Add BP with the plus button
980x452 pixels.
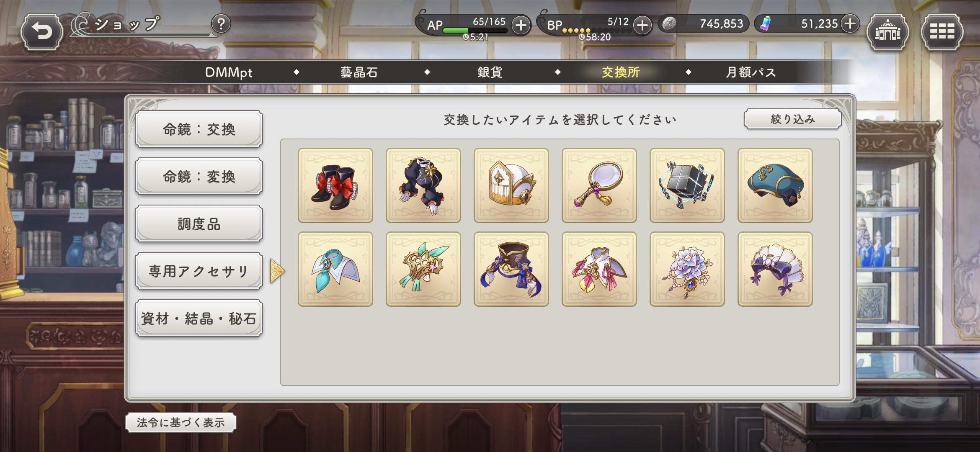pyautogui.click(x=642, y=25)
